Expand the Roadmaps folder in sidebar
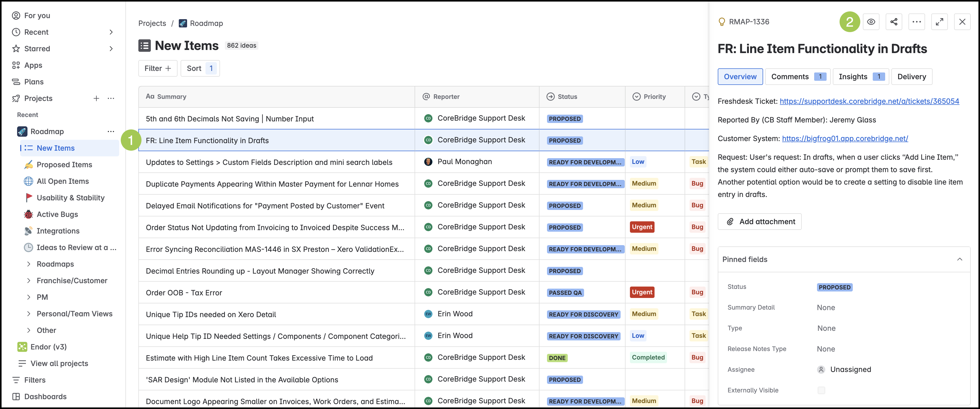The height and width of the screenshot is (409, 980). pos(29,264)
